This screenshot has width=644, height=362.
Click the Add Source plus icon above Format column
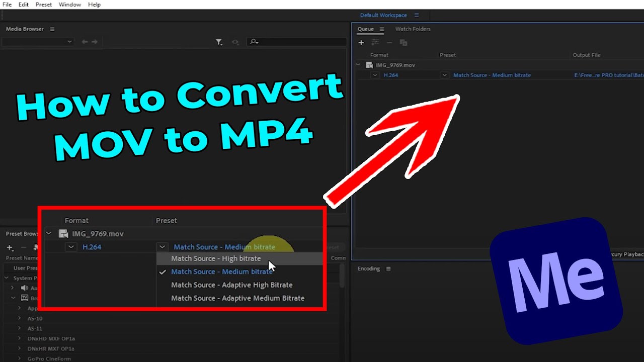click(x=361, y=43)
